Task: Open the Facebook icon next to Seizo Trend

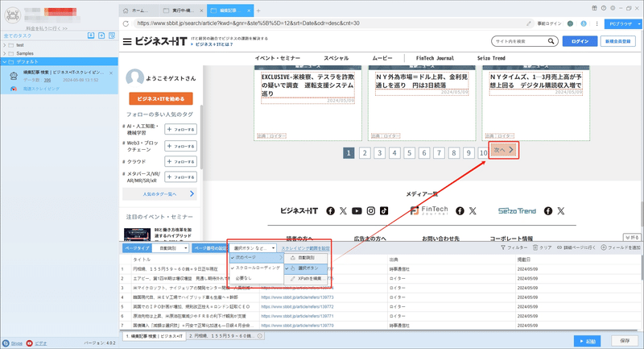Action: click(x=548, y=211)
